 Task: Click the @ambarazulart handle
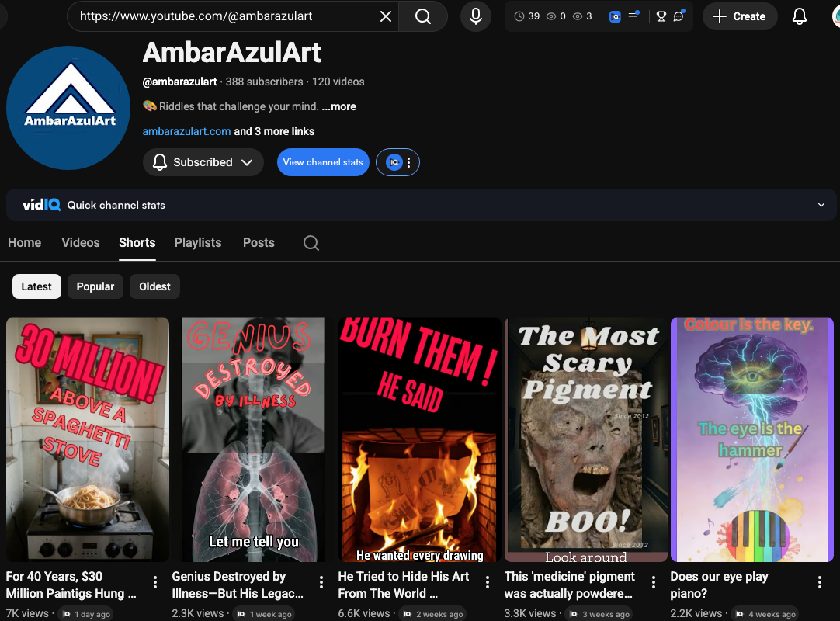tap(179, 82)
